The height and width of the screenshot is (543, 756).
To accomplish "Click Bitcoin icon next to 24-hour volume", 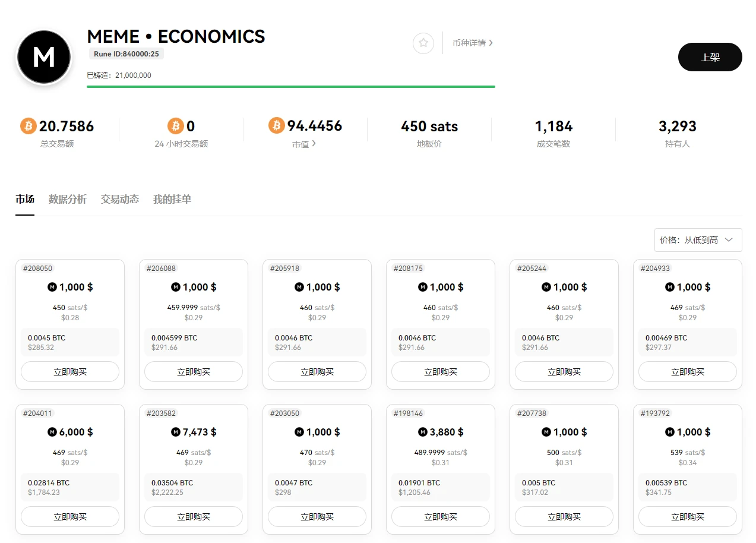I will tap(175, 126).
